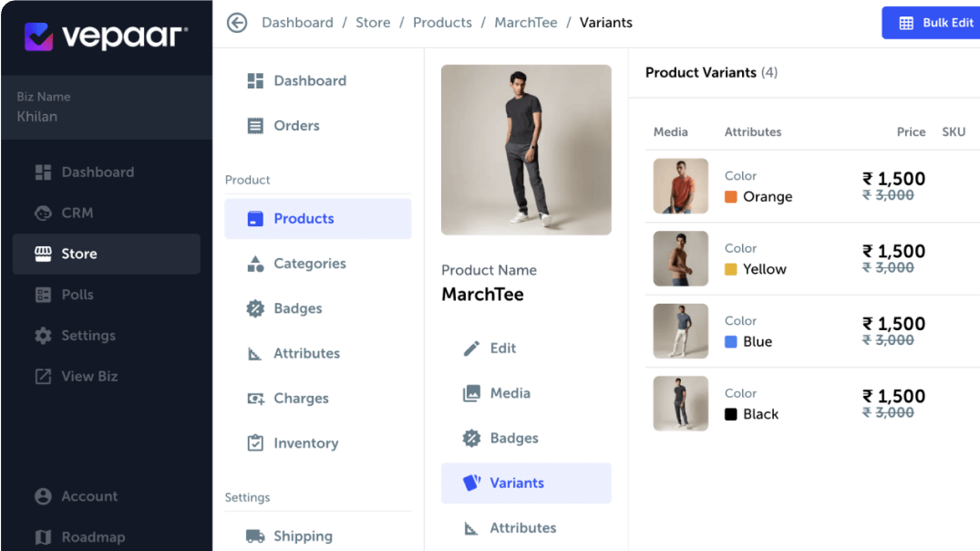
Task: Open the Yellow variant thumbnail
Action: click(681, 259)
